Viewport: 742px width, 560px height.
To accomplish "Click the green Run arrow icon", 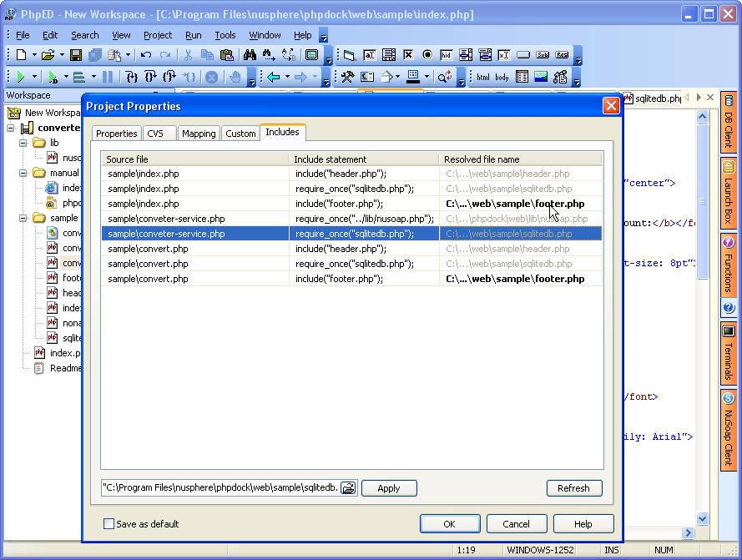I will [x=20, y=77].
